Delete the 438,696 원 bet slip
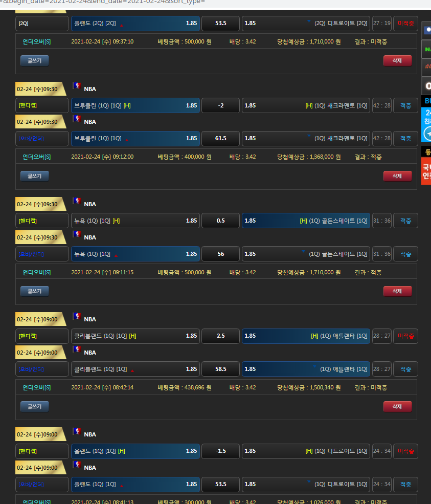 397,406
